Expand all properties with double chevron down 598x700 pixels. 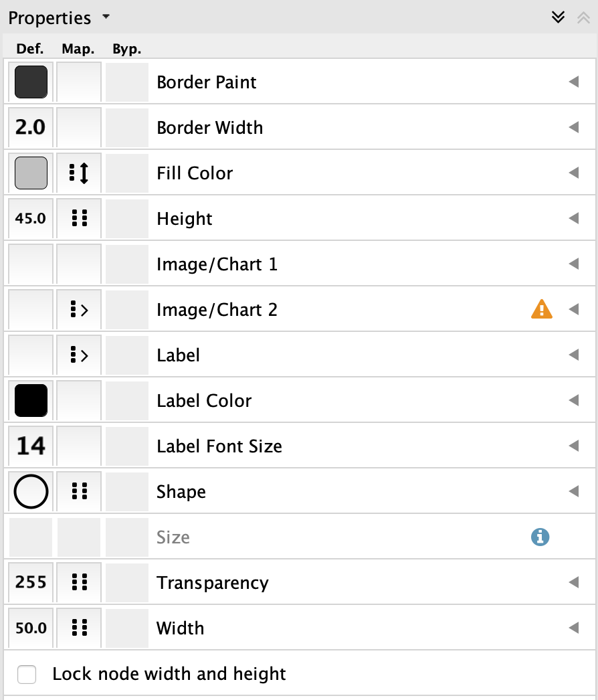pyautogui.click(x=558, y=17)
